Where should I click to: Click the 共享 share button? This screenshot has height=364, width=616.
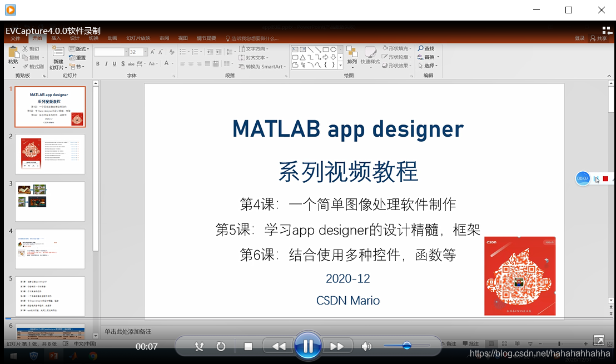[x=598, y=38]
